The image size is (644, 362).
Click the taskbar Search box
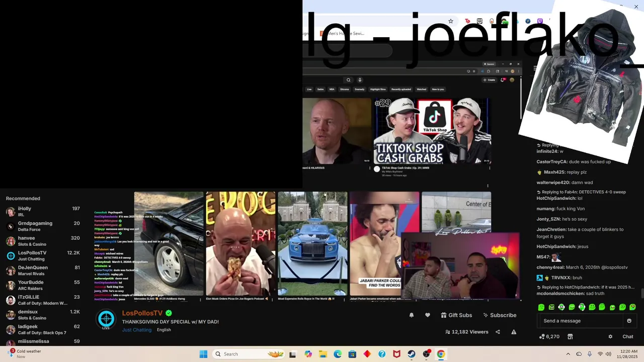tap(248, 354)
